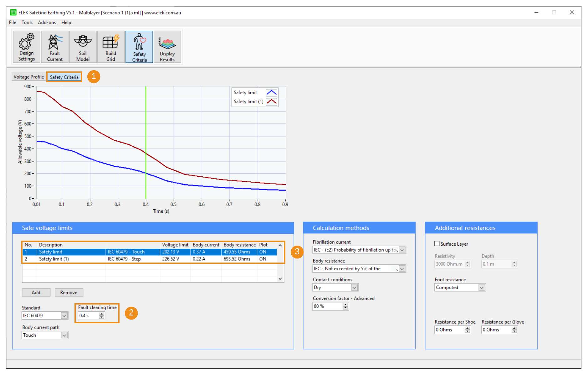Enable the Surface Layer checkbox
588x375 pixels.
tap(437, 243)
